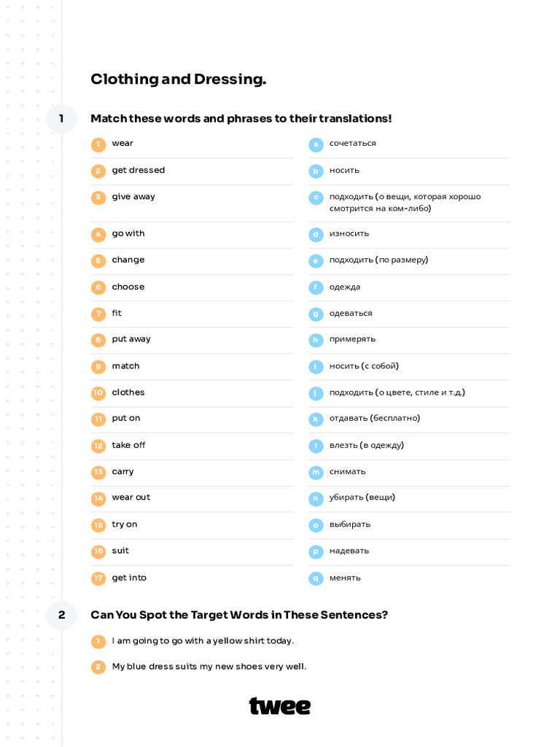This screenshot has width=560, height=747.
Task: Click orange badge 12 beside 'take off'
Action: (98, 446)
